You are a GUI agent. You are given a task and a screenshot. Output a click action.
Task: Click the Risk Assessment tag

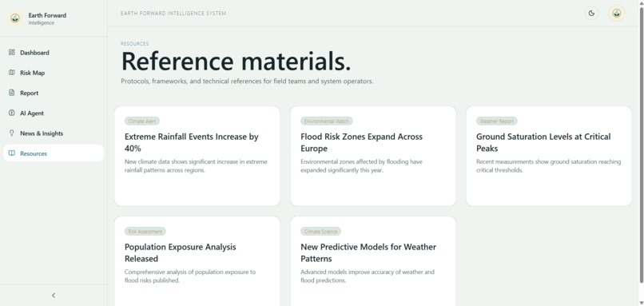pyautogui.click(x=145, y=231)
